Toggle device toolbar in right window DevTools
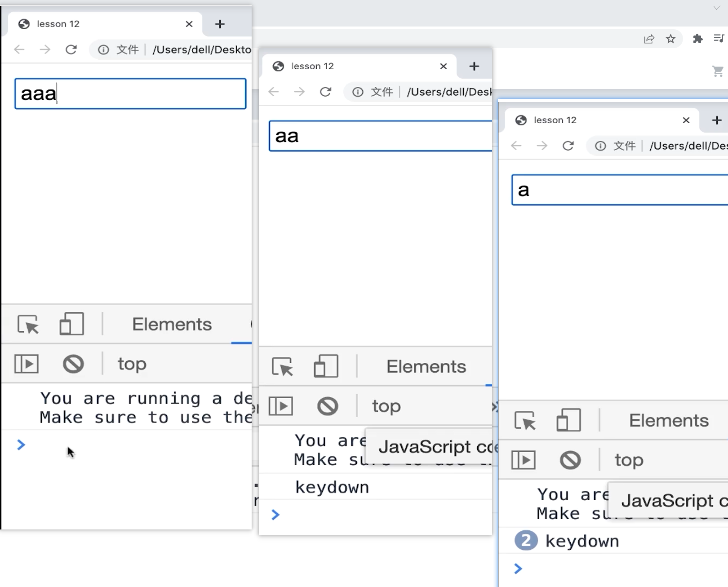The width and height of the screenshot is (728, 587). click(569, 420)
